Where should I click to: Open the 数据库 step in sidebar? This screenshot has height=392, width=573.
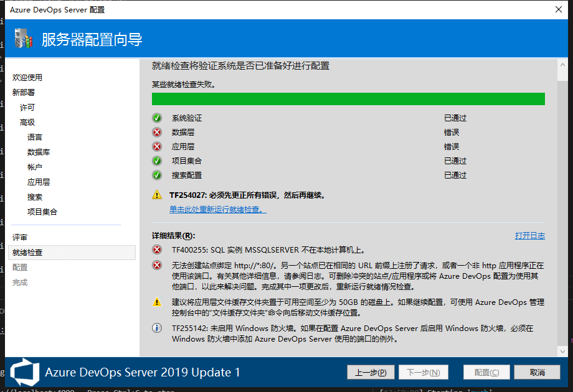pyautogui.click(x=39, y=152)
